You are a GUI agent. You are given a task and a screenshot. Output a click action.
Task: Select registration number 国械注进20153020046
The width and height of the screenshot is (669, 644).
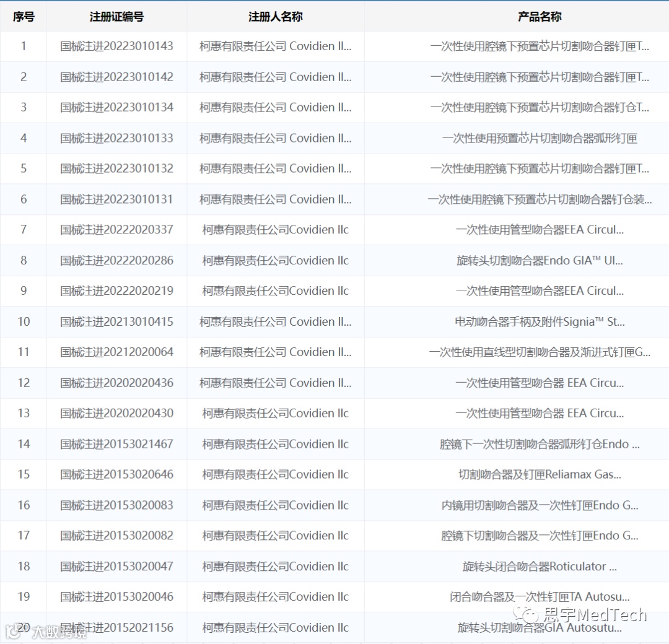116,596
